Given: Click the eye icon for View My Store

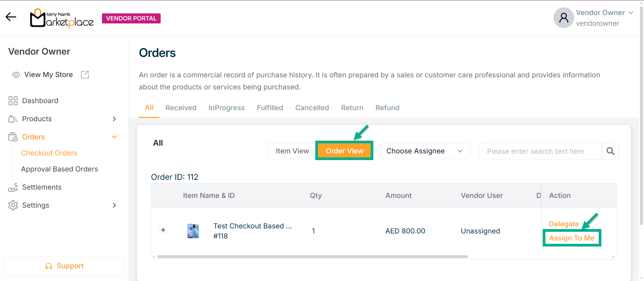Looking at the screenshot, I should pyautogui.click(x=16, y=75).
